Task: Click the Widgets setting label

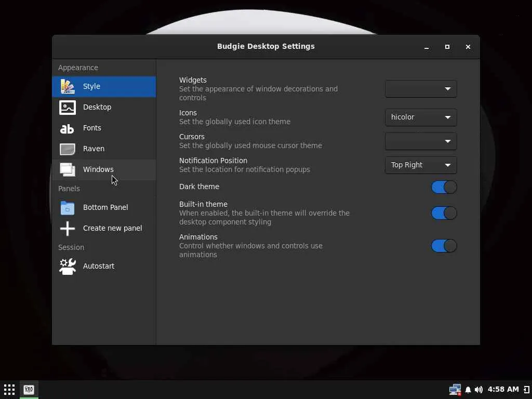Action: click(x=193, y=80)
